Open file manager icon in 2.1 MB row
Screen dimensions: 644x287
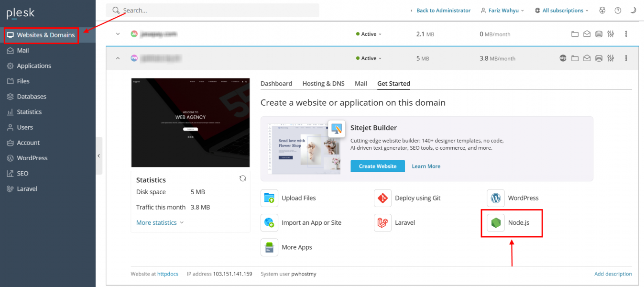[x=575, y=34]
